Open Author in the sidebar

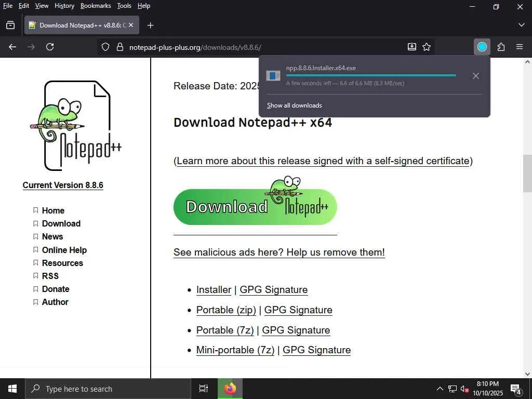coord(55,302)
